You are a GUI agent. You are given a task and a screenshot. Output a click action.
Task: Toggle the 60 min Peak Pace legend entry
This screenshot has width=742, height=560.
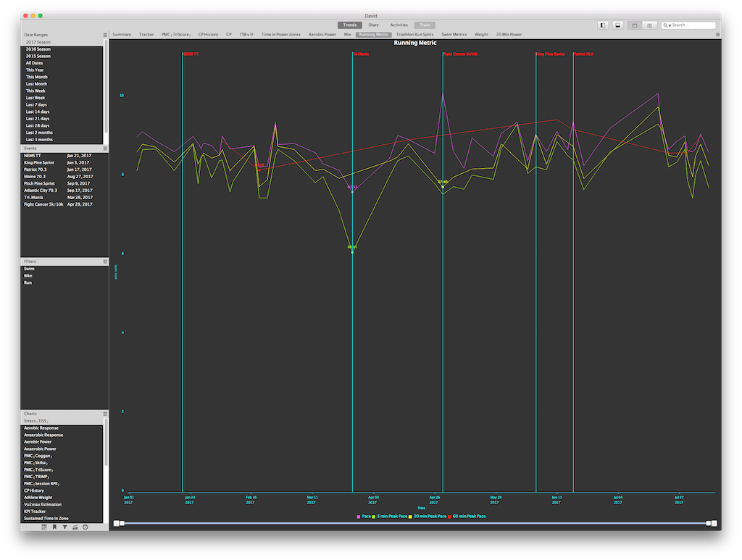pos(467,517)
